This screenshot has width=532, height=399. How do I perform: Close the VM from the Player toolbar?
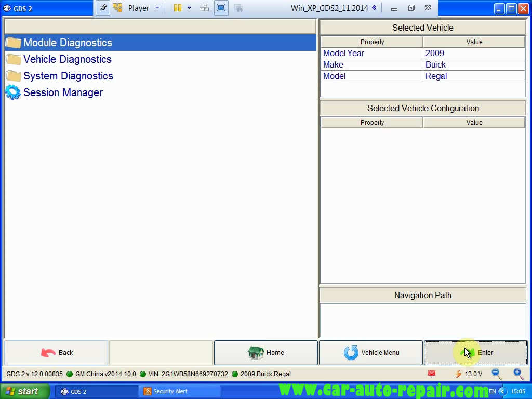[428, 8]
